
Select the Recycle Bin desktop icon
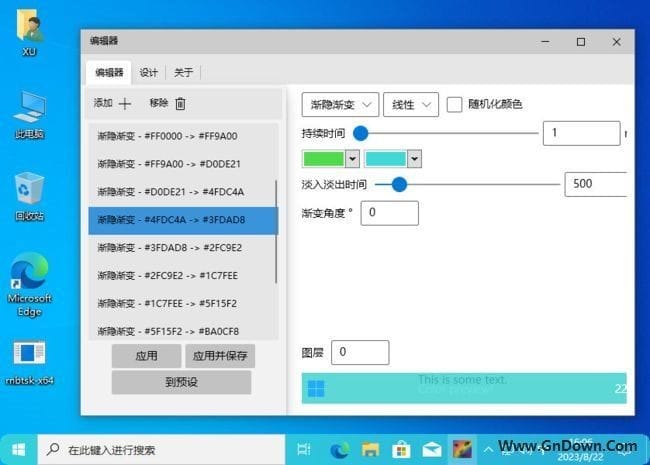[x=29, y=196]
